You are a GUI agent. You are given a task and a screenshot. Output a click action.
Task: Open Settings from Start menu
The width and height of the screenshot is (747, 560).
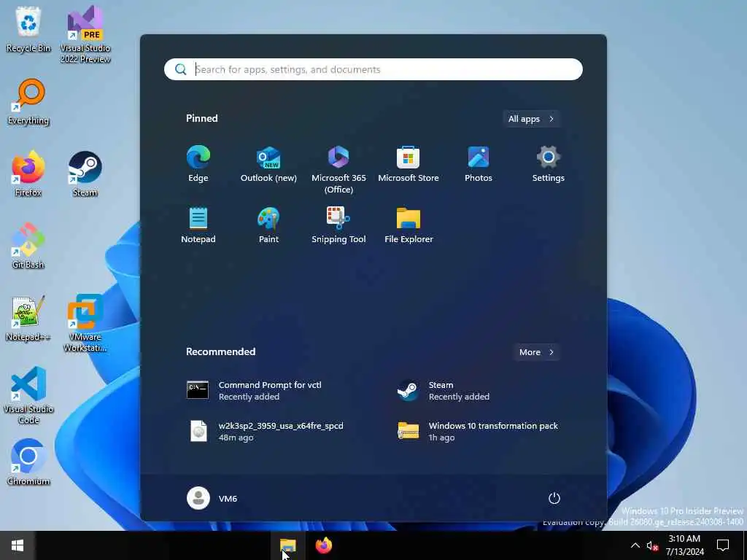[x=549, y=164]
